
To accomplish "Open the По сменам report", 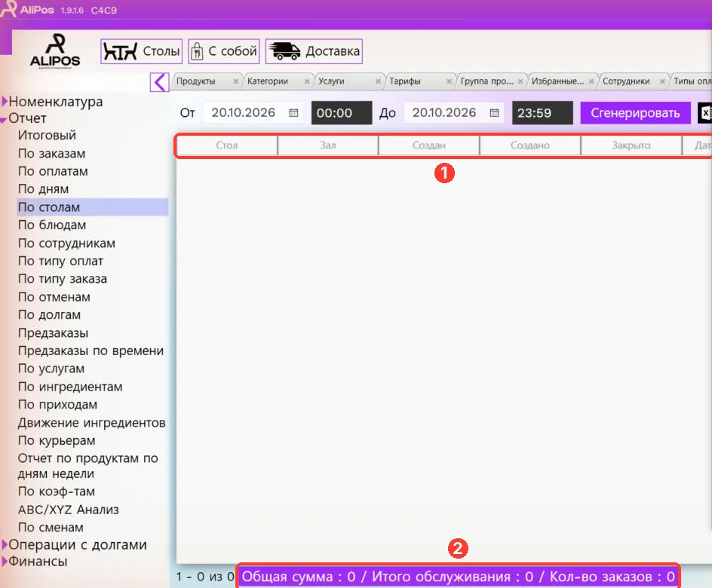I will (x=51, y=527).
